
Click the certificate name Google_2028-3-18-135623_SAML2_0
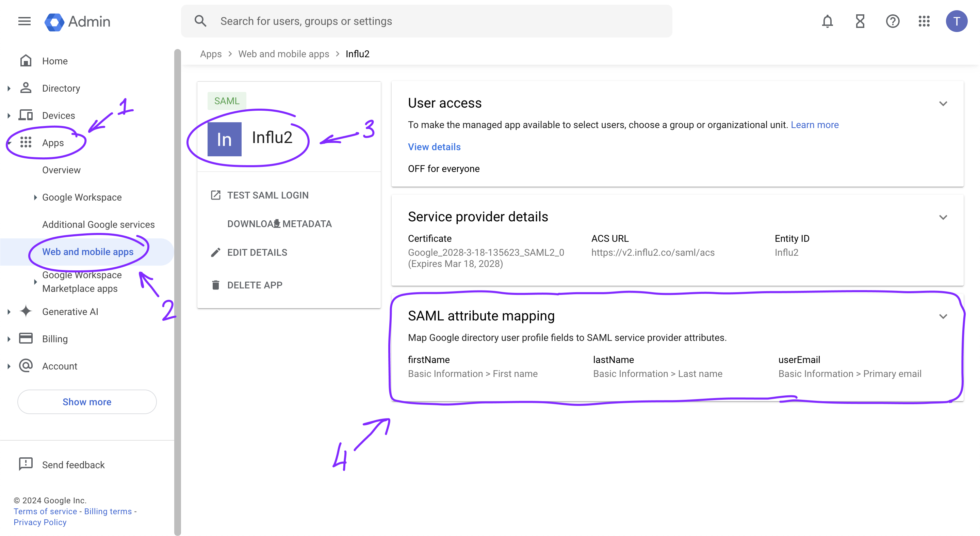point(486,252)
